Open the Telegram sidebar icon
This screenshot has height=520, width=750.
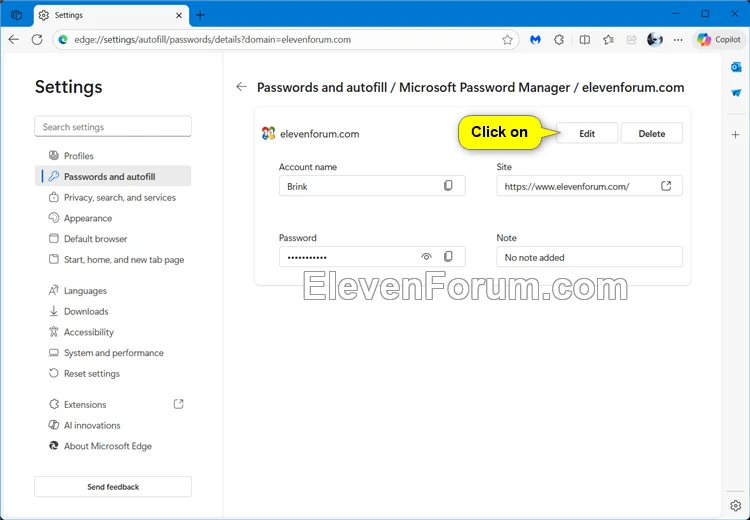pyautogui.click(x=736, y=93)
